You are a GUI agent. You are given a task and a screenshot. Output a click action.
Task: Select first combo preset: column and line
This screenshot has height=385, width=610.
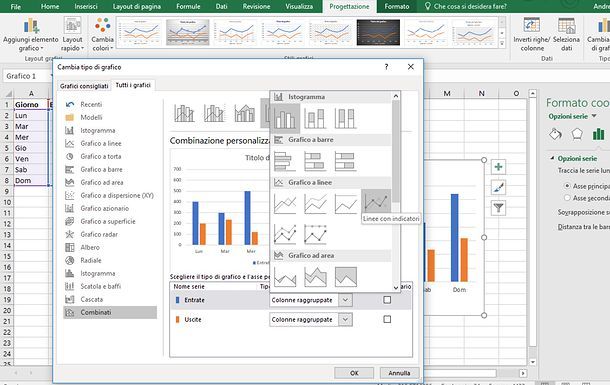(x=184, y=113)
